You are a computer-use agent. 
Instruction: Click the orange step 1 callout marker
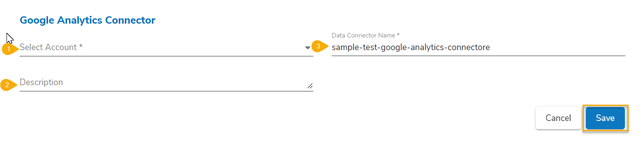pyautogui.click(x=9, y=49)
